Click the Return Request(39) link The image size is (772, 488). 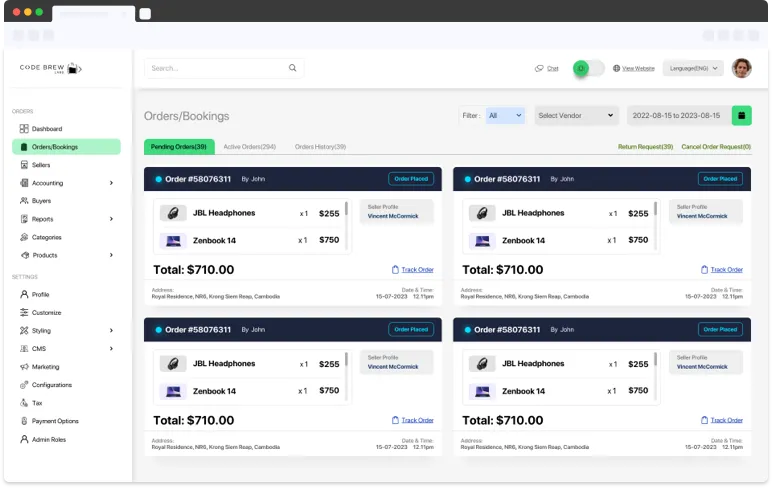coord(645,147)
